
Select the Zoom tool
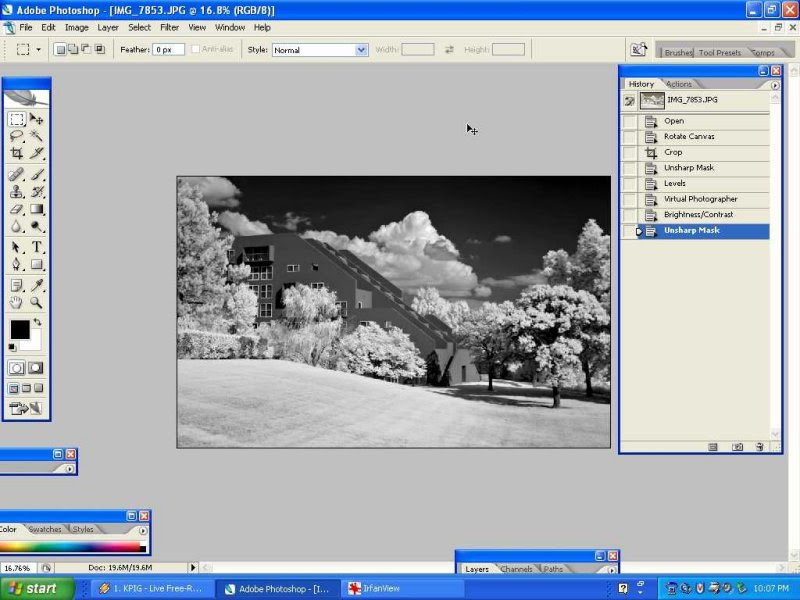pos(36,303)
